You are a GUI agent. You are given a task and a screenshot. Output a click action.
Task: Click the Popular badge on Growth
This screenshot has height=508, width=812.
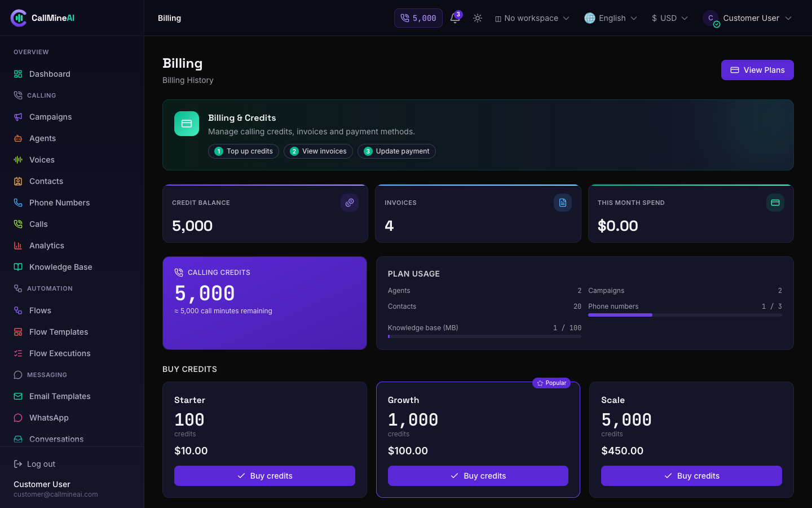[x=551, y=383]
